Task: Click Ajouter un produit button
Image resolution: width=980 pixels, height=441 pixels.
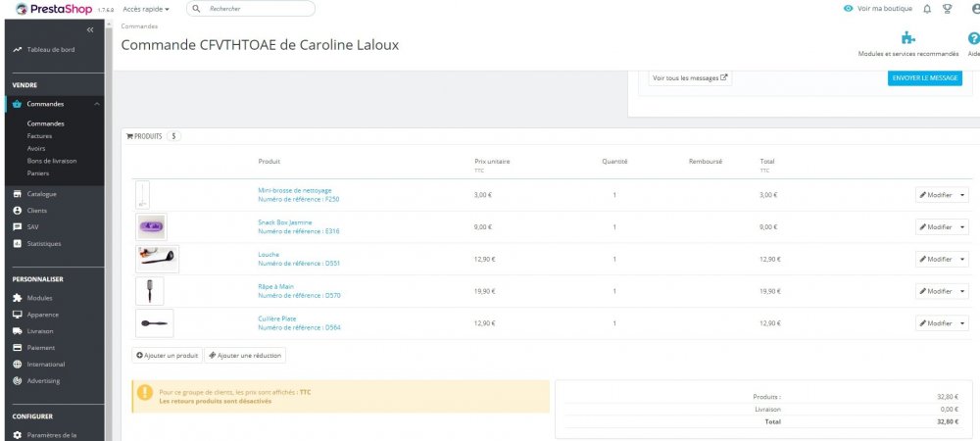Action: tap(167, 355)
